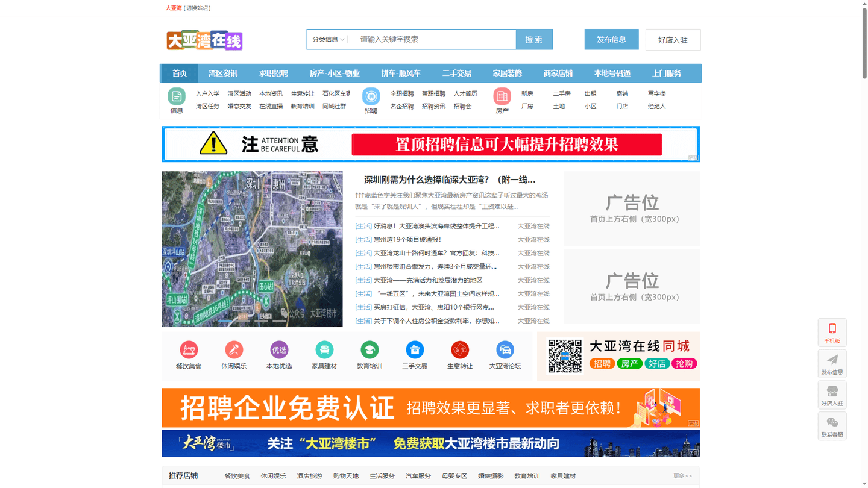Image resolution: width=868 pixels, height=488 pixels.
Task: Open the 入户入学 link
Action: click(207, 93)
